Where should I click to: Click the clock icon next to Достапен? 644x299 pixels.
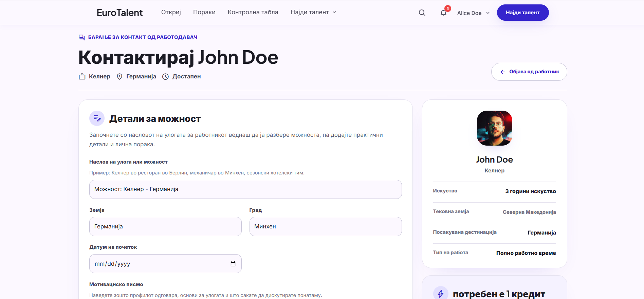[x=165, y=77]
